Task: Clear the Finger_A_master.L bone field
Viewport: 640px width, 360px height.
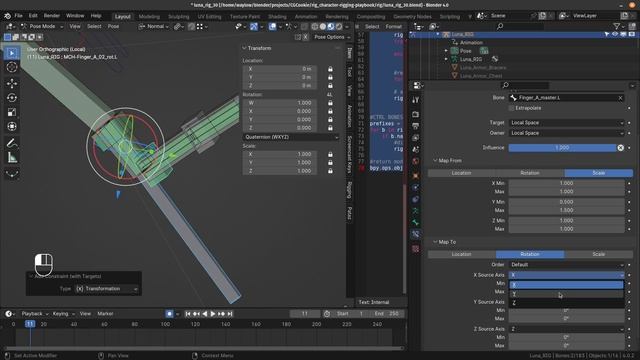Action: pyautogui.click(x=620, y=98)
